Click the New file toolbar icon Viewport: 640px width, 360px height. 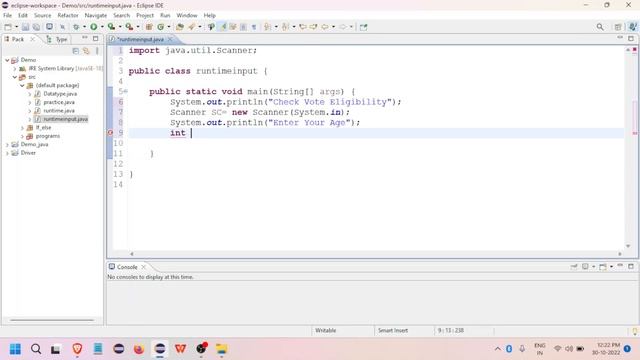click(8, 27)
